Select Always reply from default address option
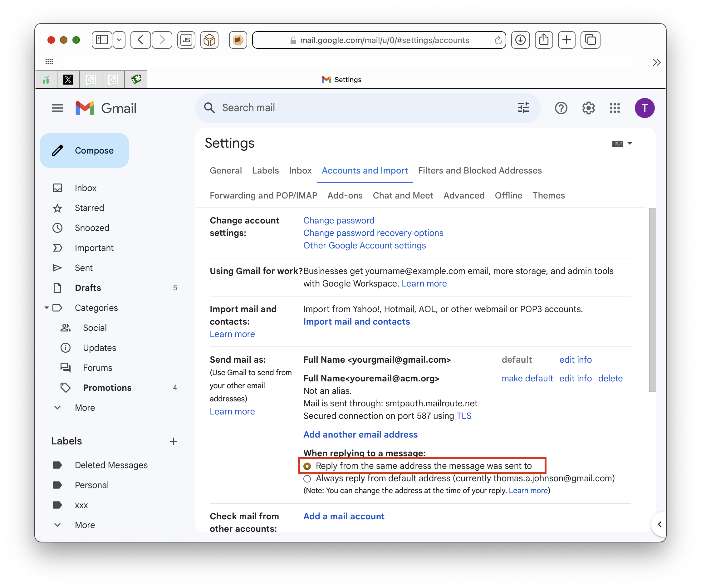 tap(307, 478)
